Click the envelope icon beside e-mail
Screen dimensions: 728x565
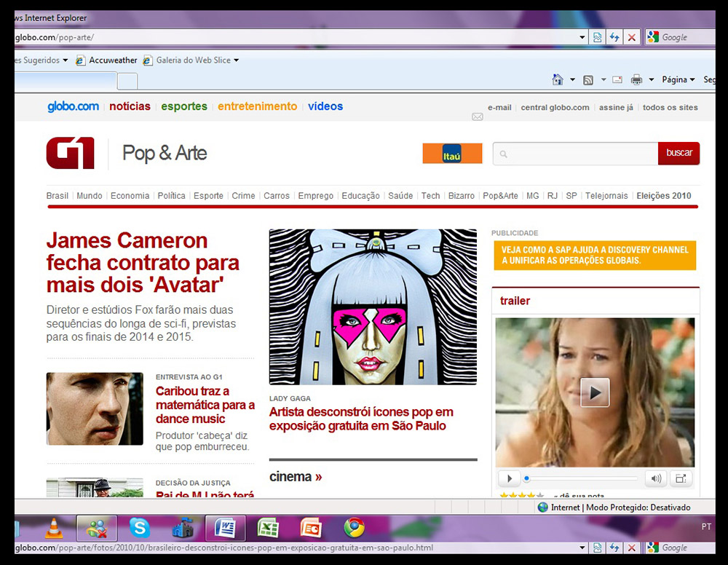point(478,116)
